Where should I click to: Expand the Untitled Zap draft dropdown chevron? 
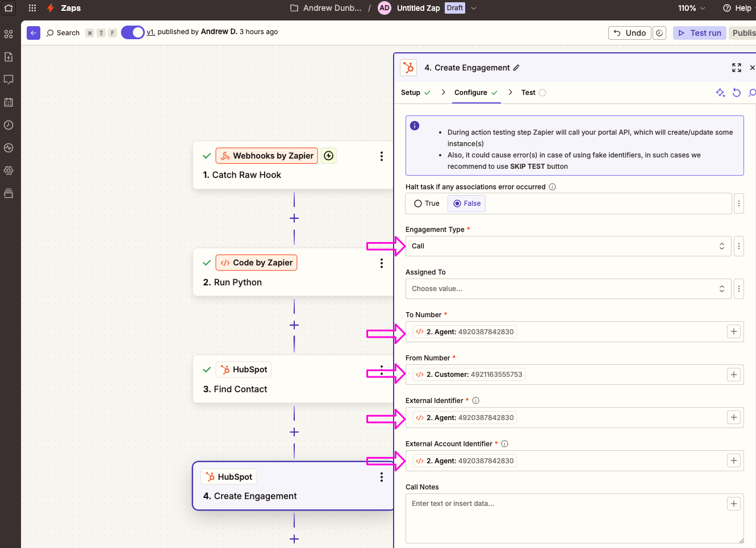(x=474, y=8)
